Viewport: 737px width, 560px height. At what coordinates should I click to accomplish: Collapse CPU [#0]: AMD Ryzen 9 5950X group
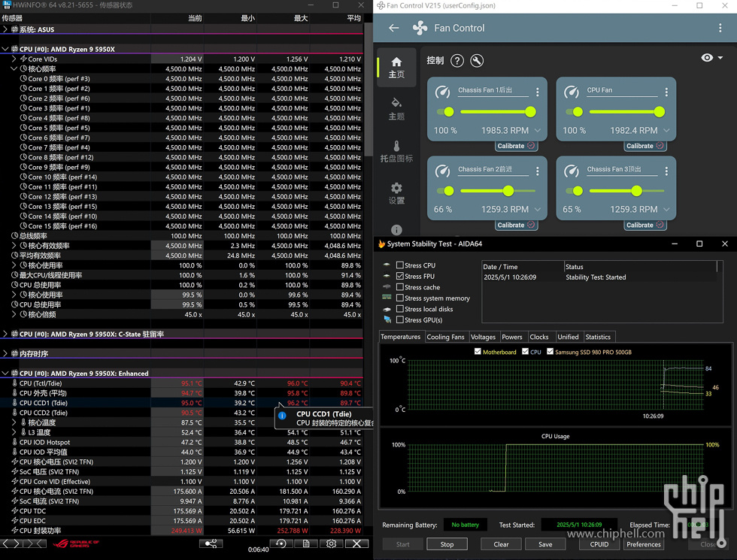[5, 49]
